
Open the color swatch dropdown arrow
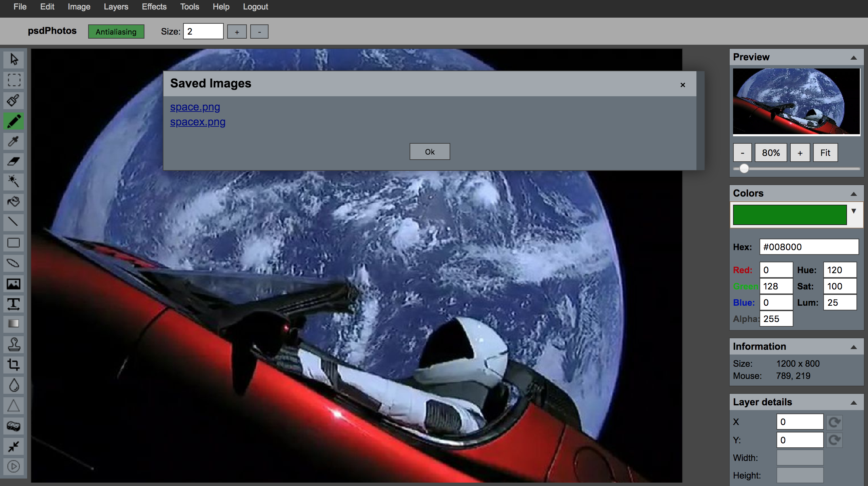point(854,211)
